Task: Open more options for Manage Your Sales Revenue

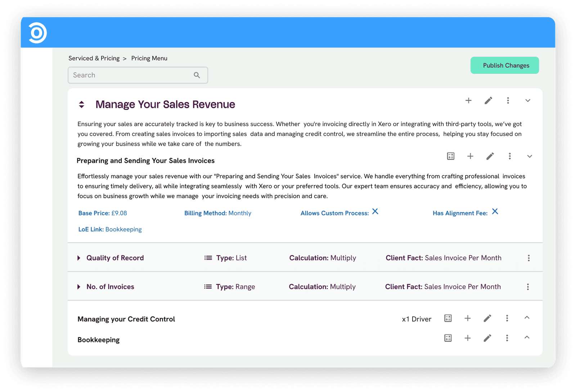Action: [508, 101]
